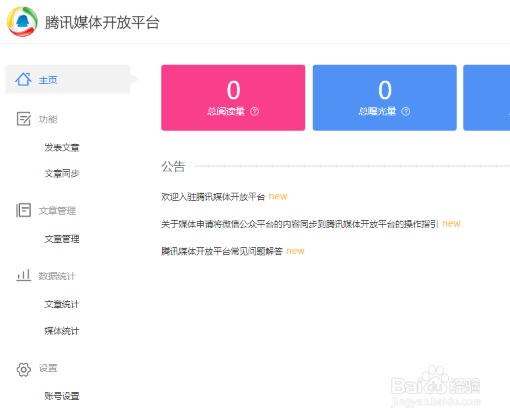This screenshot has width=510, height=420.
Task: Open 文章管理 sub-item in sidebar
Action: (x=62, y=239)
